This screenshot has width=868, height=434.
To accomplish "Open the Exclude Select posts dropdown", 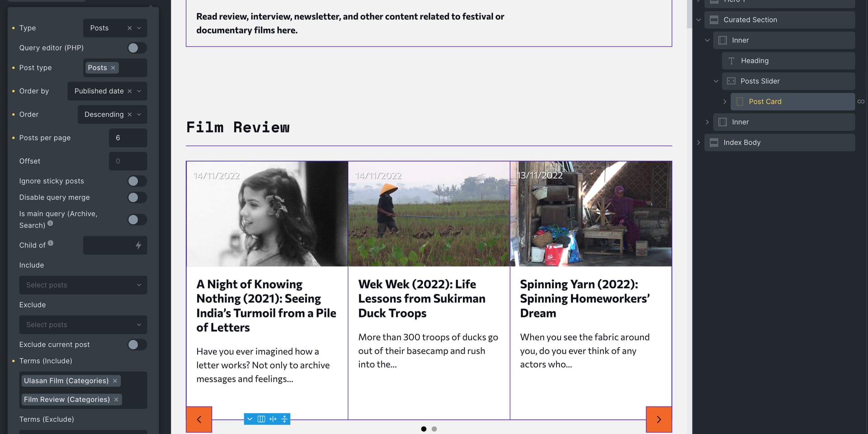I will point(83,325).
